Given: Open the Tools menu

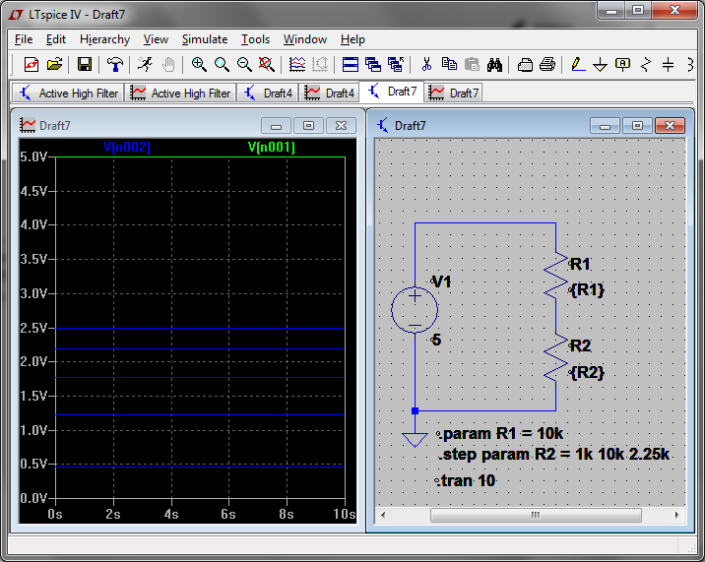Looking at the screenshot, I should pos(255,39).
